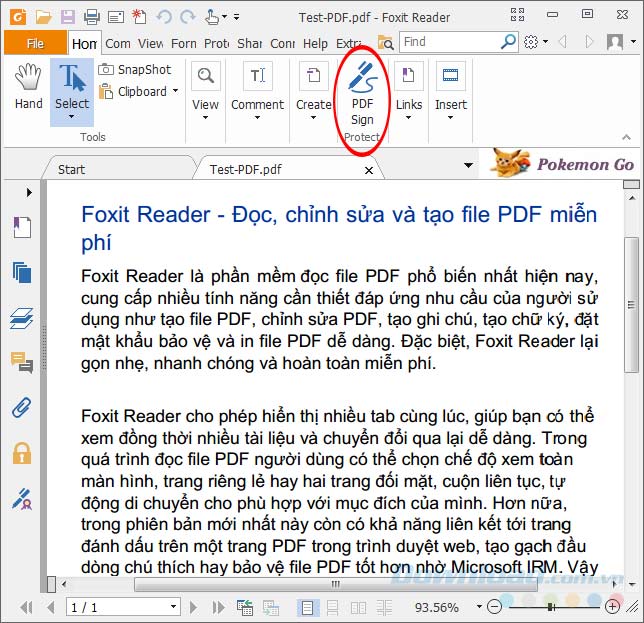644x623 pixels.
Task: Open the Links ribbon group
Action: (x=409, y=91)
